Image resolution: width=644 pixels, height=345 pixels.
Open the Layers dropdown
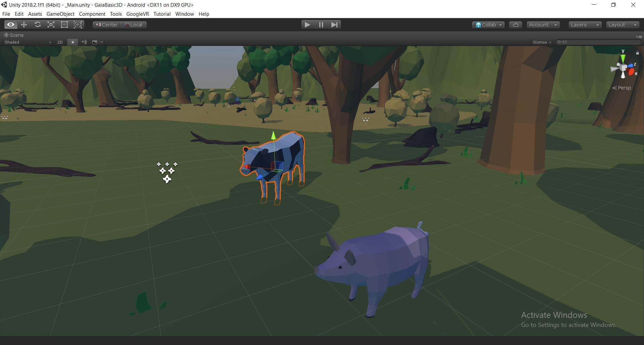(585, 25)
